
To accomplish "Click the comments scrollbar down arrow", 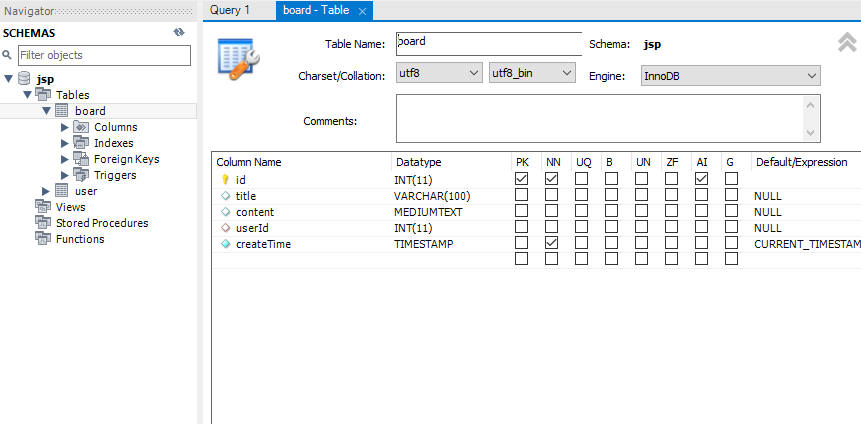I will 810,132.
